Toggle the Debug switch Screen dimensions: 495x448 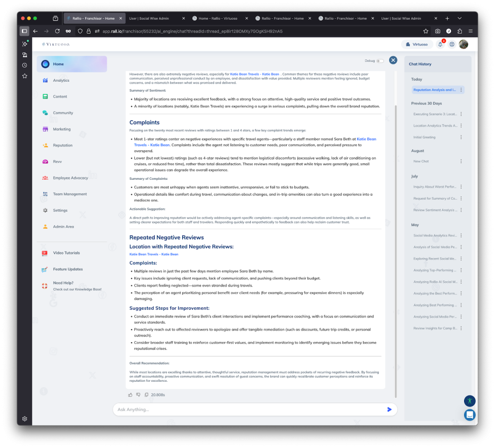tap(380, 61)
